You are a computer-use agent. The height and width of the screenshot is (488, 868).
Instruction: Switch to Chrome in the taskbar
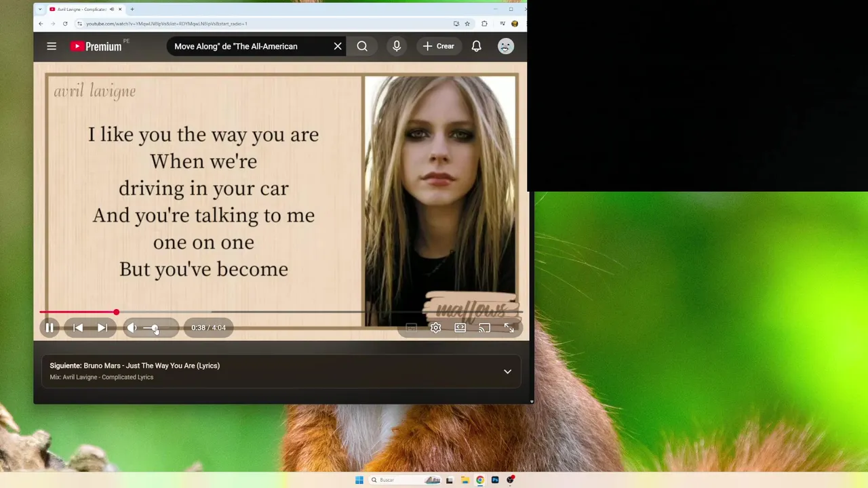point(480,480)
